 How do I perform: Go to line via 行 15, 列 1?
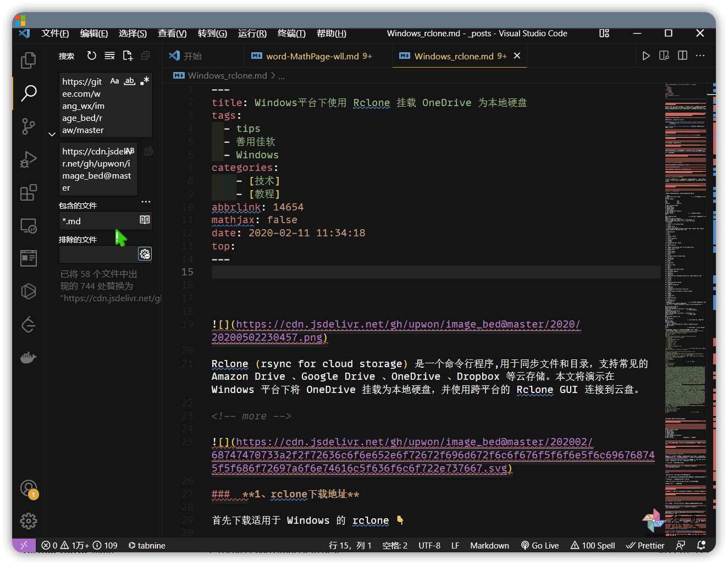pos(350,545)
